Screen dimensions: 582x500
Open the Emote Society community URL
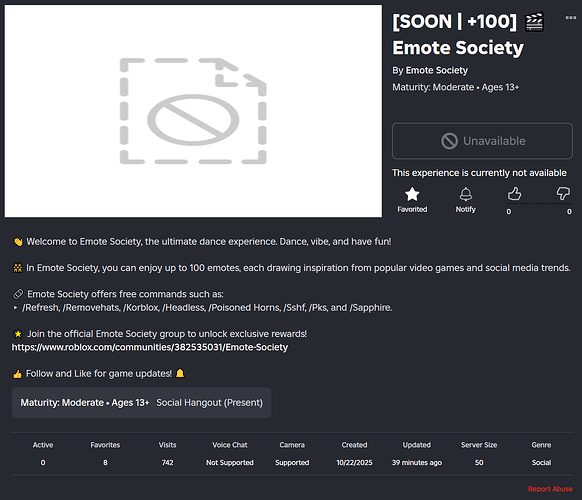(150, 347)
